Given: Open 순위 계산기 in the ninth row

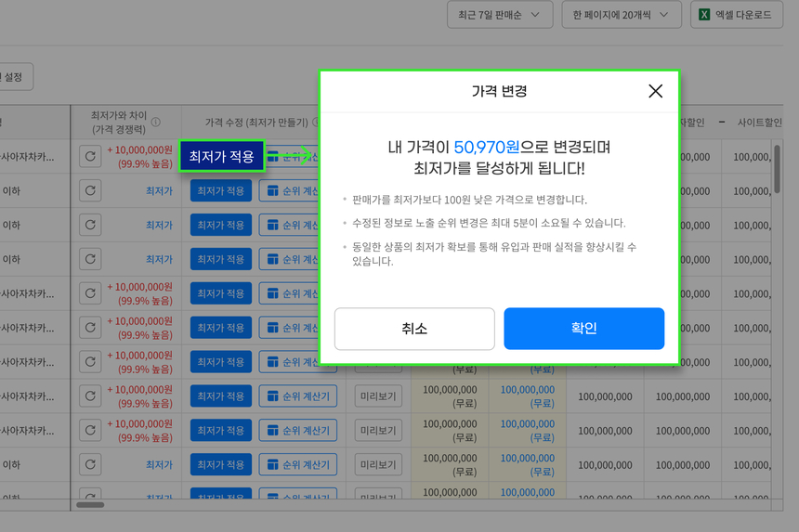Looking at the screenshot, I should (x=298, y=430).
